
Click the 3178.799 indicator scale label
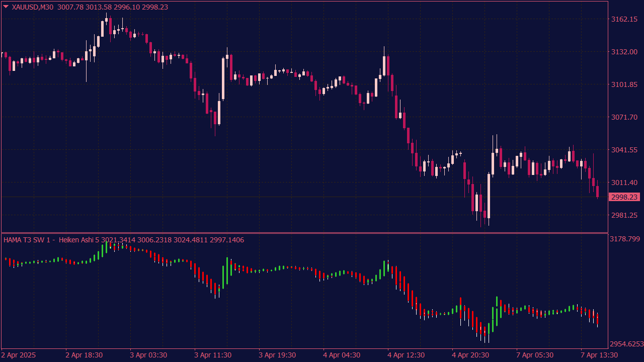point(625,239)
